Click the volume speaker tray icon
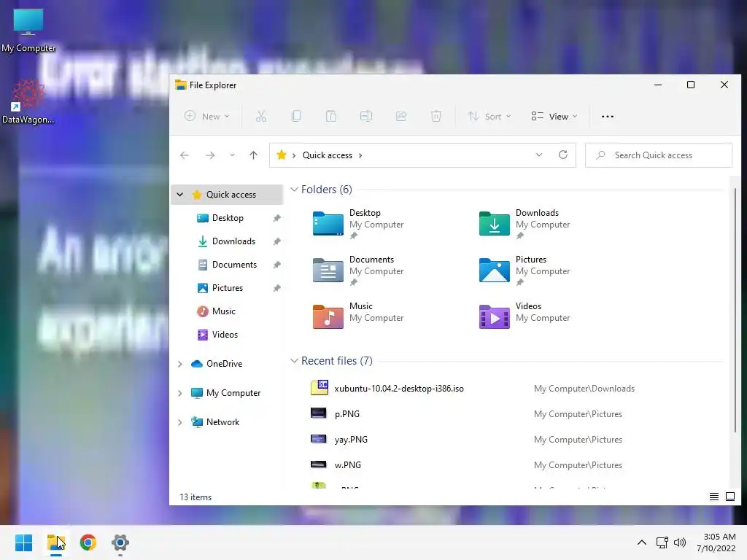This screenshot has height=560, width=747. coord(680,542)
